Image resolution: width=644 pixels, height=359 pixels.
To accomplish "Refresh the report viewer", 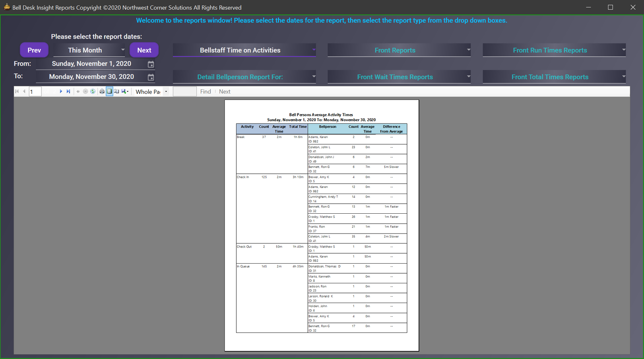I will 93,91.
